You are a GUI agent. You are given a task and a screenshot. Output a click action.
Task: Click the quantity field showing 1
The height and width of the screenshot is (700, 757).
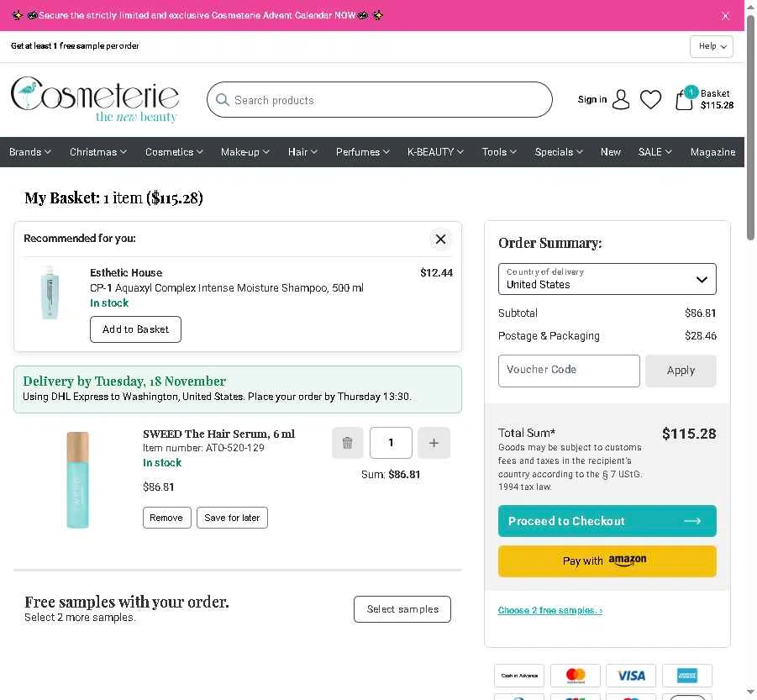click(x=391, y=443)
